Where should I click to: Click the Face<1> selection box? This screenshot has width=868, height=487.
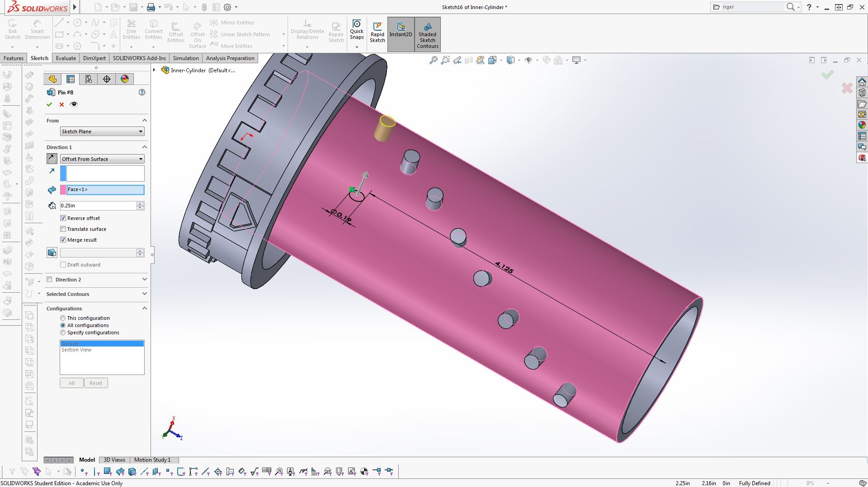tap(105, 190)
